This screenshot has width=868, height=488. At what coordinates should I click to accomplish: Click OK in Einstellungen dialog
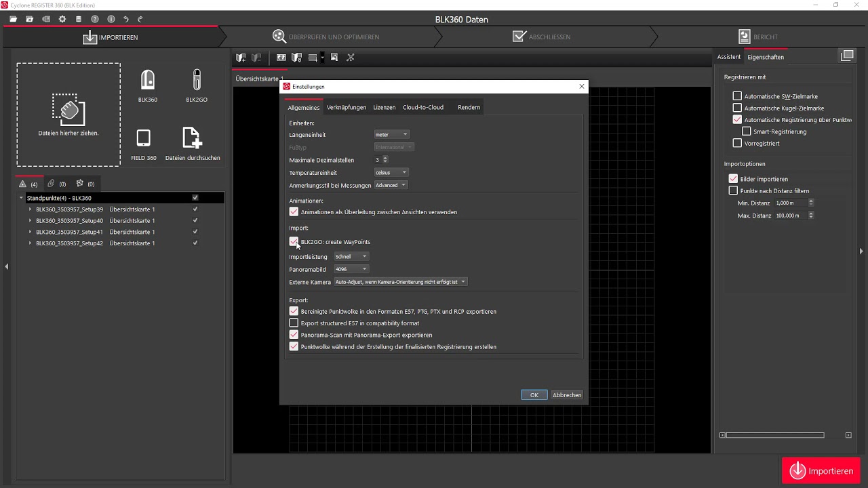534,394
